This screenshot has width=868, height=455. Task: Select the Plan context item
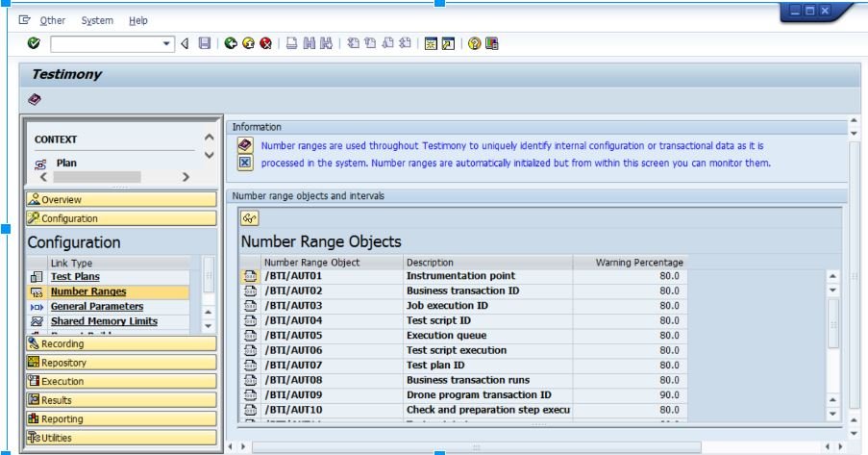pos(66,163)
